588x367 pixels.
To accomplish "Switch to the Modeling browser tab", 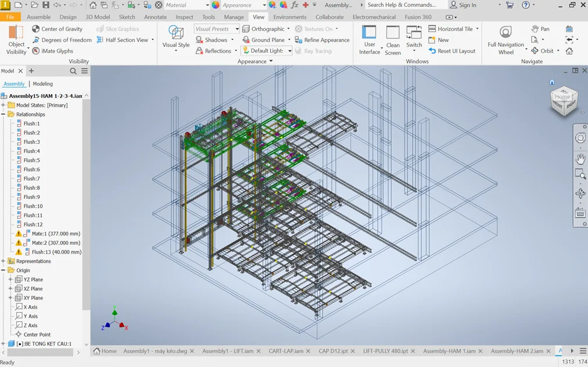I will 43,84.
